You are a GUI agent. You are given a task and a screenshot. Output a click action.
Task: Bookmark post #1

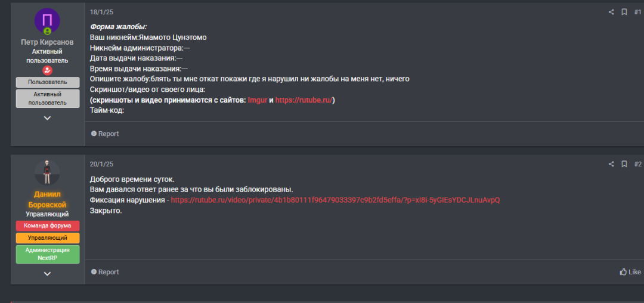pos(624,12)
